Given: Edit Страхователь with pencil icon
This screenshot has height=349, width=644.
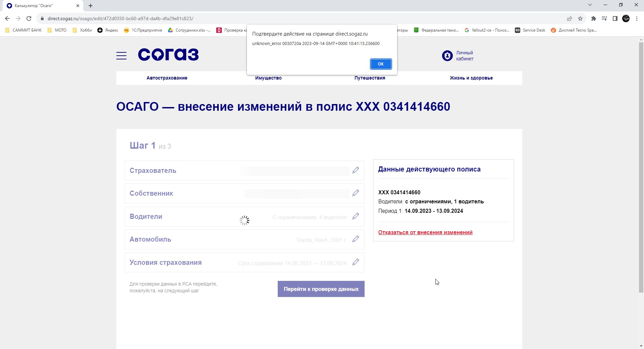Looking at the screenshot, I should 356,170.
